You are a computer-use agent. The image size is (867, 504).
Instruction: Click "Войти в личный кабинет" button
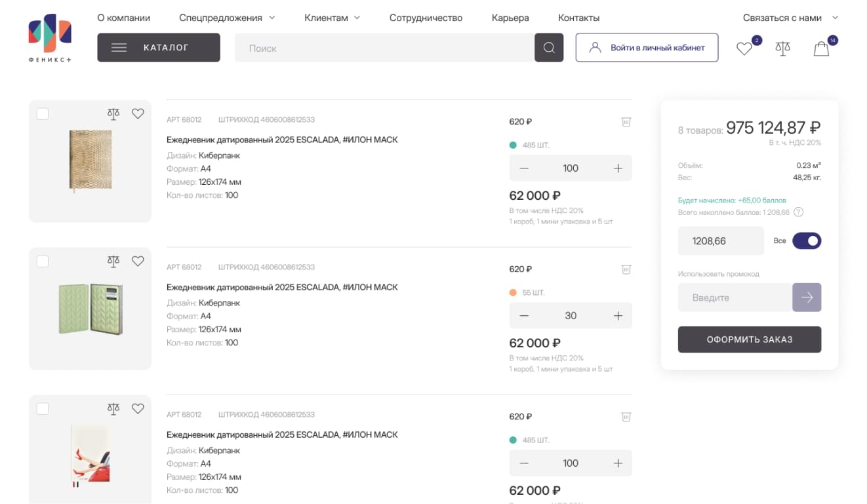click(647, 48)
